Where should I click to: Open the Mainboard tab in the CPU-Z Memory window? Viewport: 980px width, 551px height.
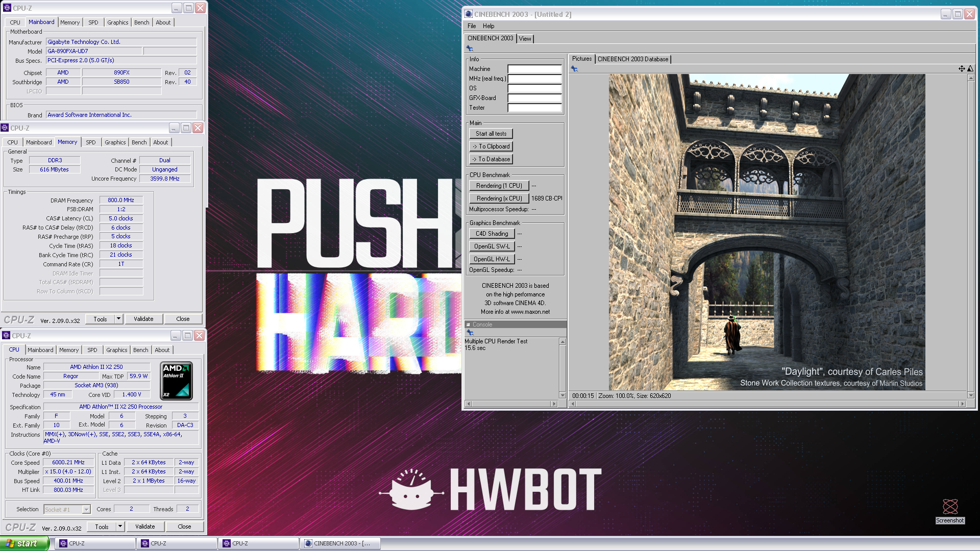click(x=39, y=142)
